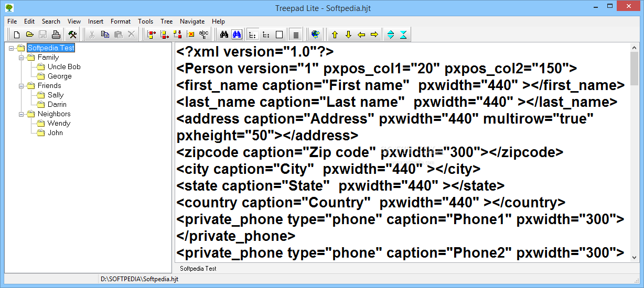
Task: Delete node with the yellow X icon
Action: [191, 35]
